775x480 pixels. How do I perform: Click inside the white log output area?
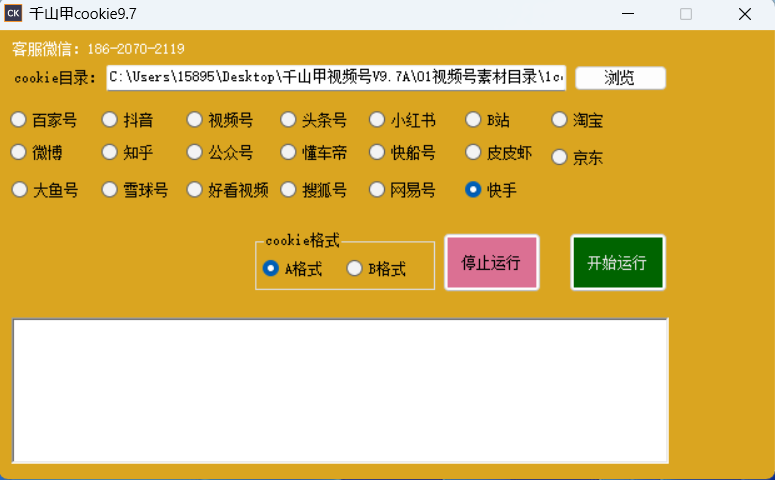[340, 390]
